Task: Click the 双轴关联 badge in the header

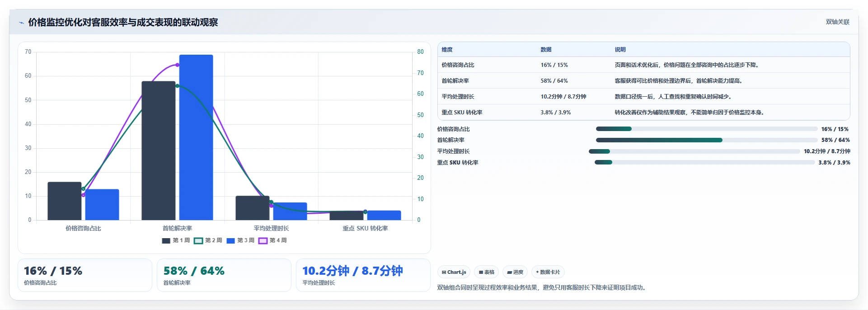Action: 837,22
